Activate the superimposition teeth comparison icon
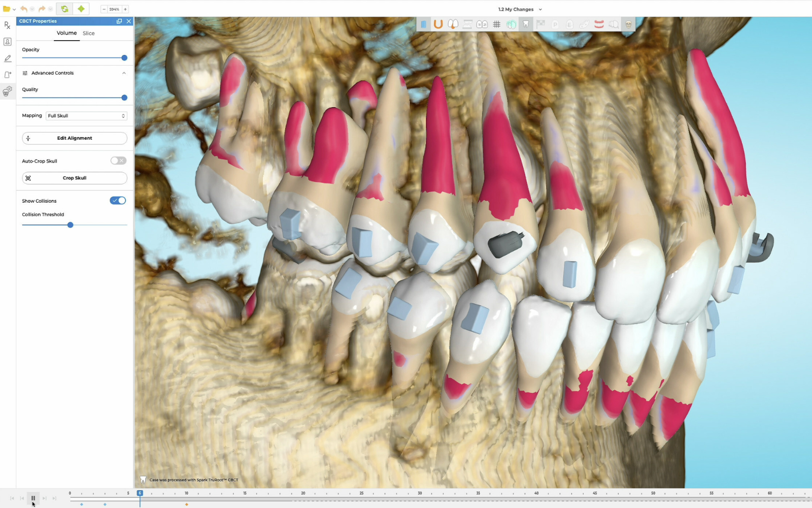The width and height of the screenshot is (812, 508). [512, 24]
